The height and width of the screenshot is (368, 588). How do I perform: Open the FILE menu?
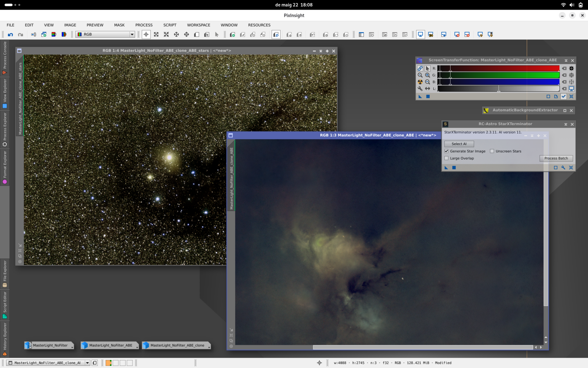click(10, 25)
